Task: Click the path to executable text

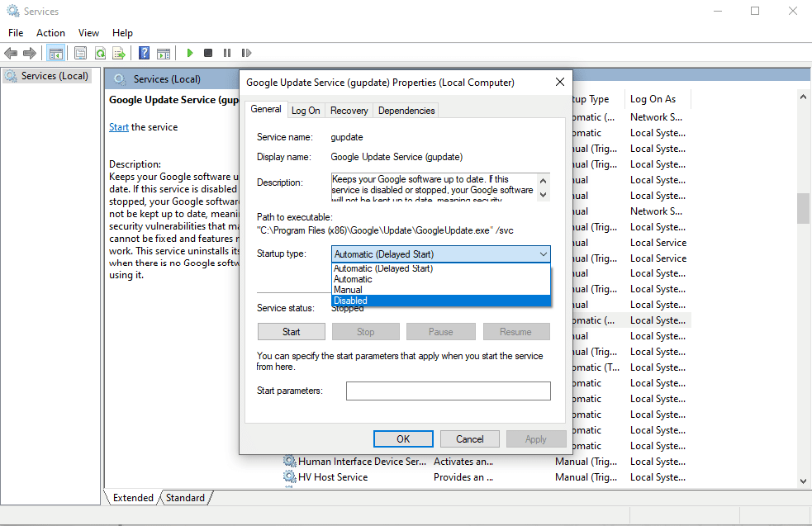Action: point(385,230)
